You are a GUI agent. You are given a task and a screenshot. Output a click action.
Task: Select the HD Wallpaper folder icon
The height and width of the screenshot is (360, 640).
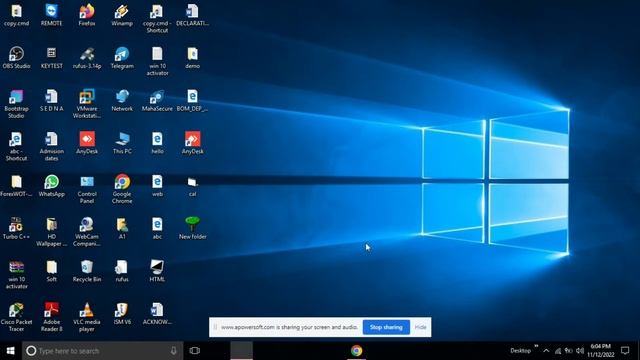51,232
